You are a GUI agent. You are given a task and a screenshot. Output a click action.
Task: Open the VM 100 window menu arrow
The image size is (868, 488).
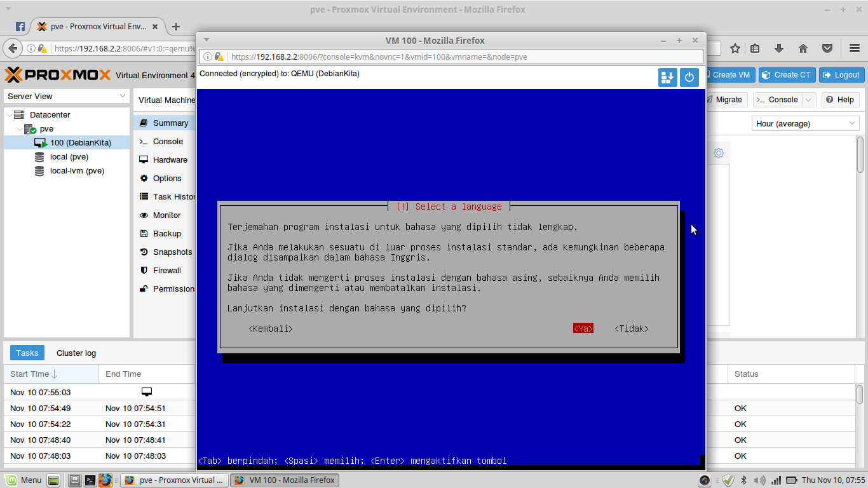207,40
